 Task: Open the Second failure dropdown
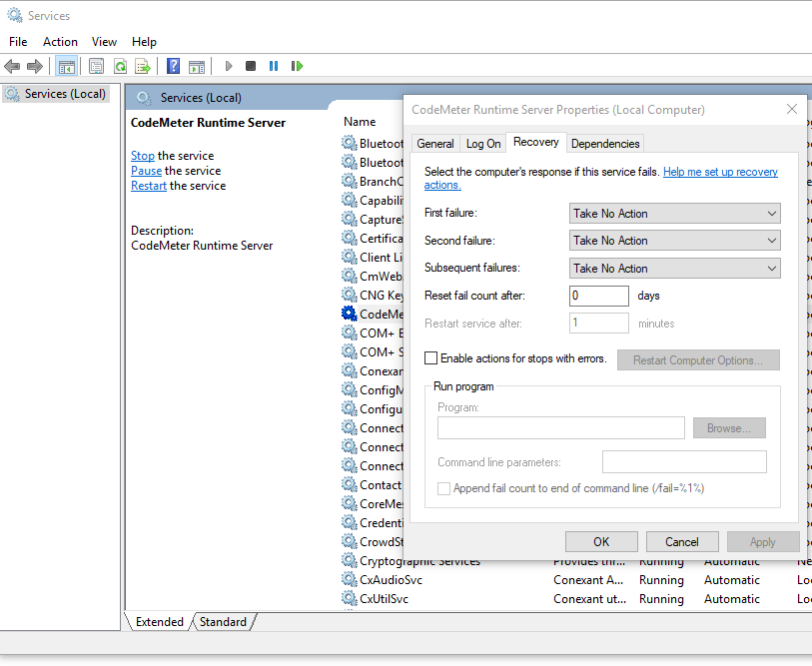point(675,241)
